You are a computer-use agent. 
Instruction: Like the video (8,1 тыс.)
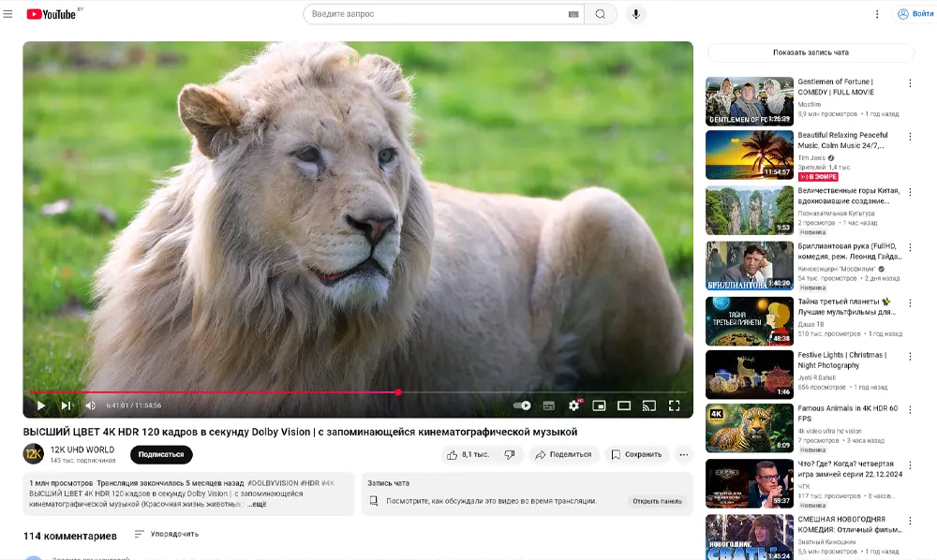pos(468,454)
